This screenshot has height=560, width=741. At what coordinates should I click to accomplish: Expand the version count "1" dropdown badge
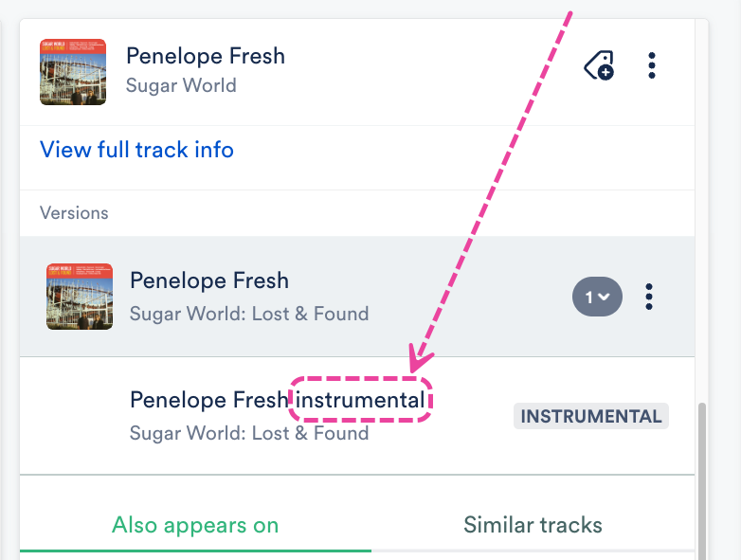597,297
